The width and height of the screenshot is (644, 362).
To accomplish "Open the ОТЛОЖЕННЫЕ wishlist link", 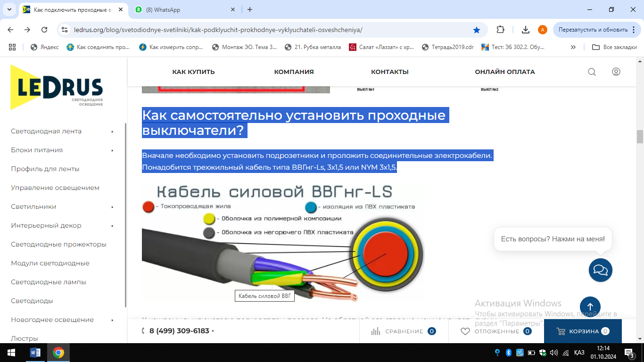I will pyautogui.click(x=496, y=331).
